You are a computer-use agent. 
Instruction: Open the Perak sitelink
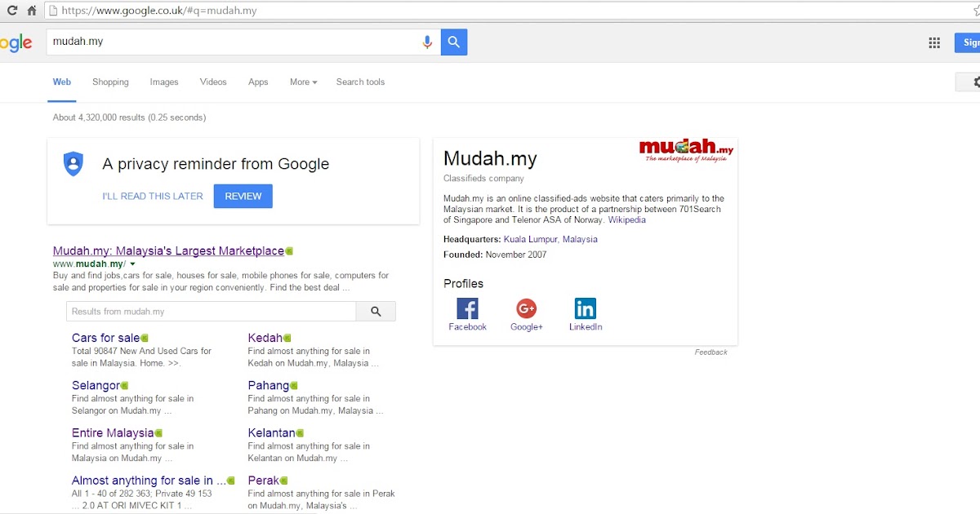pyautogui.click(x=264, y=481)
